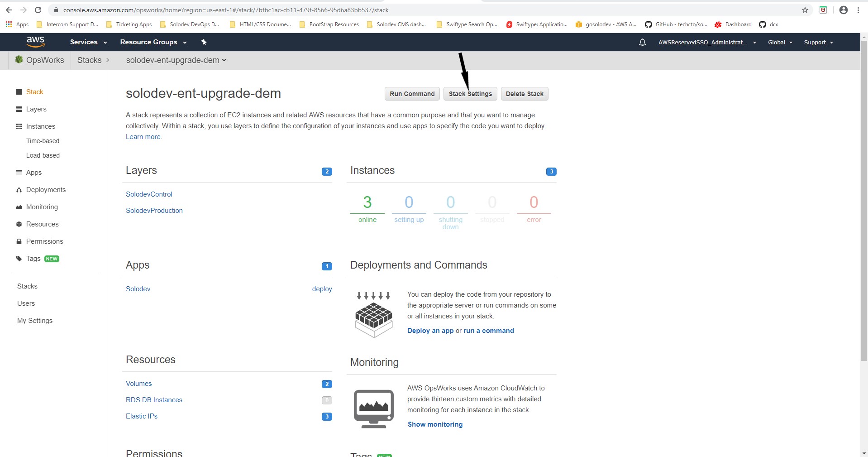Viewport: 868px width, 457px height.
Task: Click the Stack sidebar icon
Action: (x=19, y=92)
